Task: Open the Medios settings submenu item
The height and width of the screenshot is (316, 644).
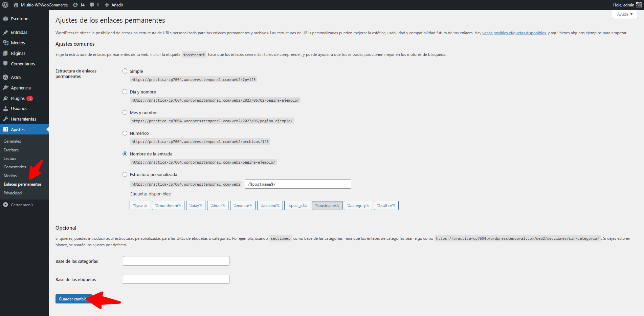Action: [10, 176]
